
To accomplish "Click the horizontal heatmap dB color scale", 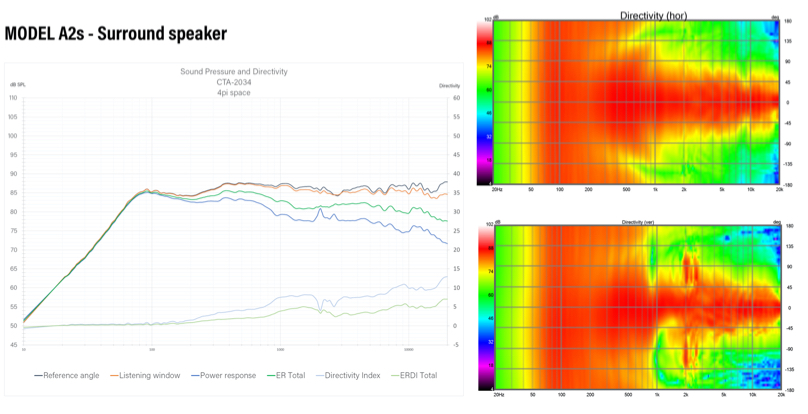I will (484, 102).
